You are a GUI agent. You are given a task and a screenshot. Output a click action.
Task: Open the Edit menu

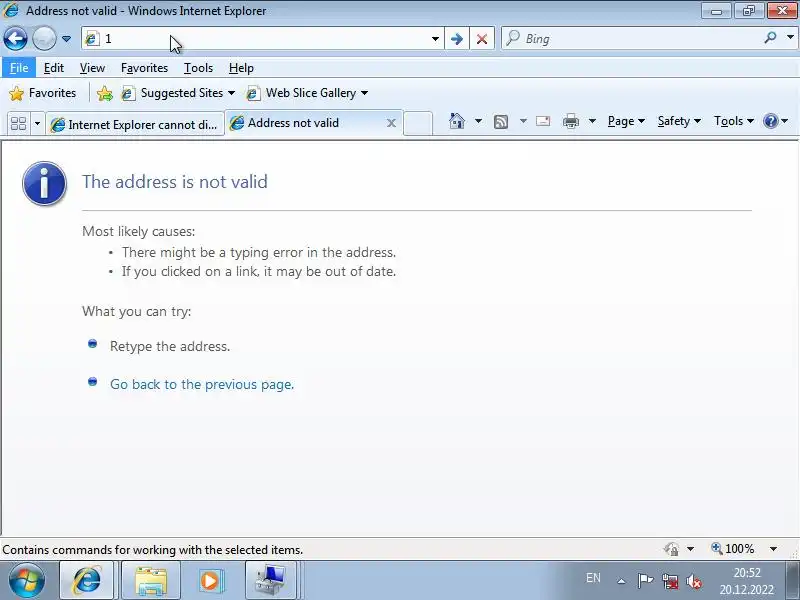tap(54, 68)
